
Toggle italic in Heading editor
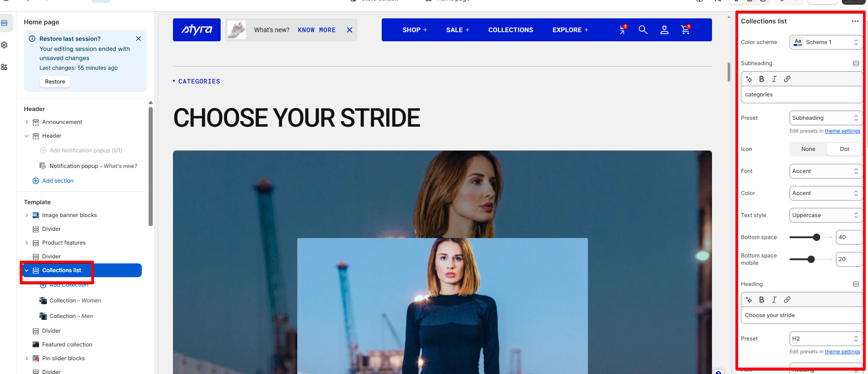click(774, 300)
